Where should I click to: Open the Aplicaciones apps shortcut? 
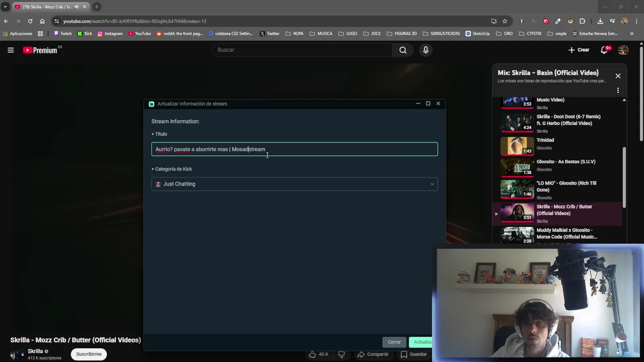[18, 34]
